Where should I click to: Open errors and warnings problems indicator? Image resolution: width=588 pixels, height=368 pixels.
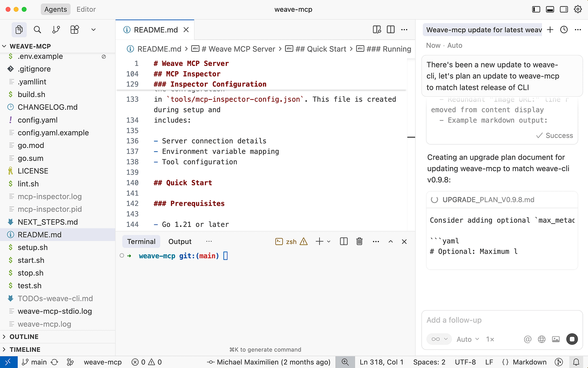click(x=147, y=362)
